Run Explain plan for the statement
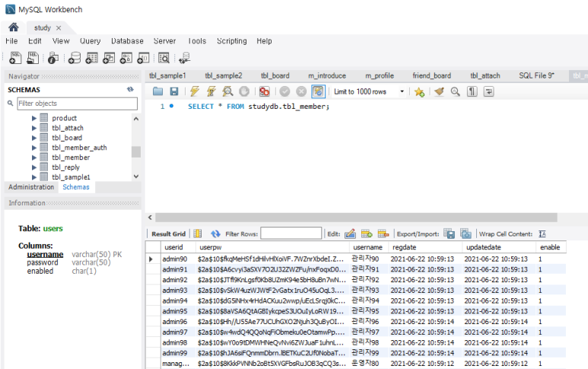The image size is (588, 369). pos(227,91)
